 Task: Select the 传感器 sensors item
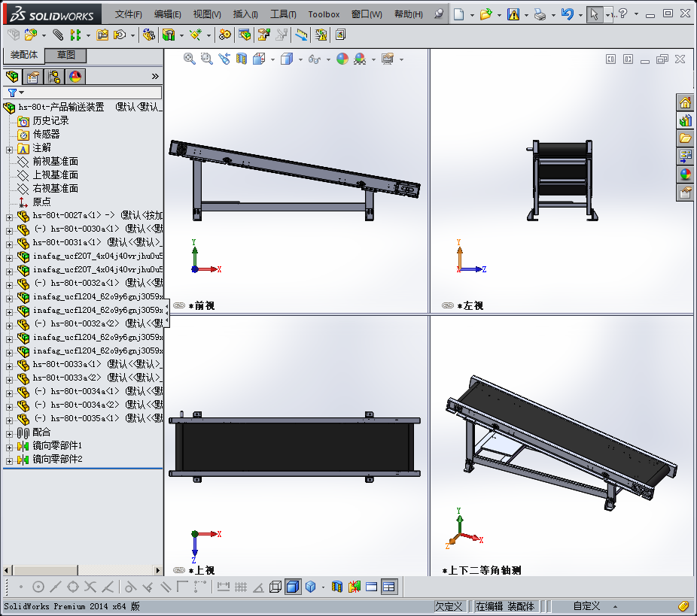click(x=46, y=134)
